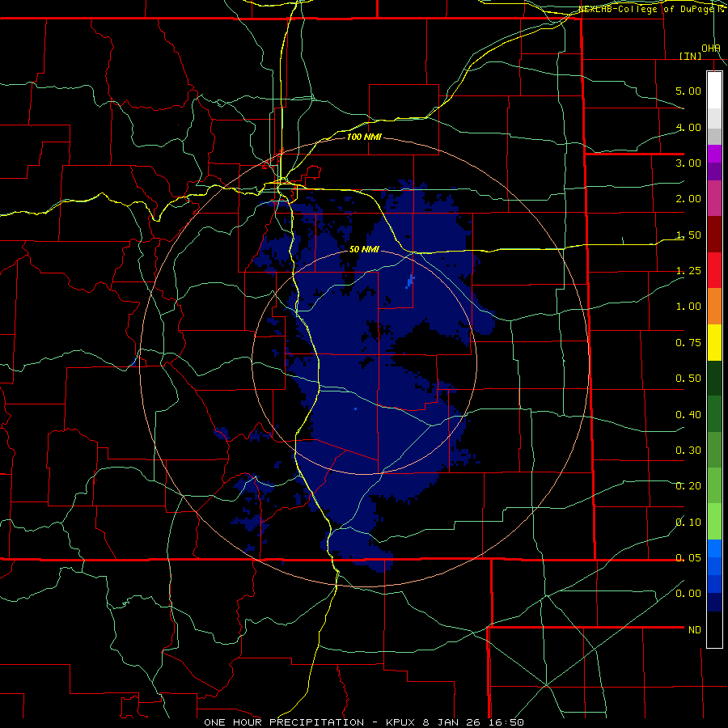Pick the black ND legend swatch

click(x=714, y=629)
